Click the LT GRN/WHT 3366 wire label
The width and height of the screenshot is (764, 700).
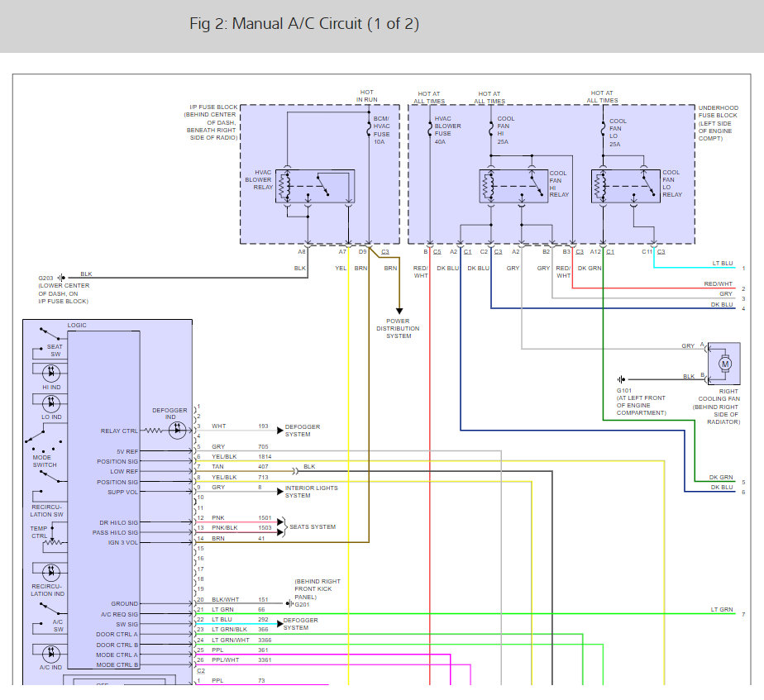pos(241,640)
